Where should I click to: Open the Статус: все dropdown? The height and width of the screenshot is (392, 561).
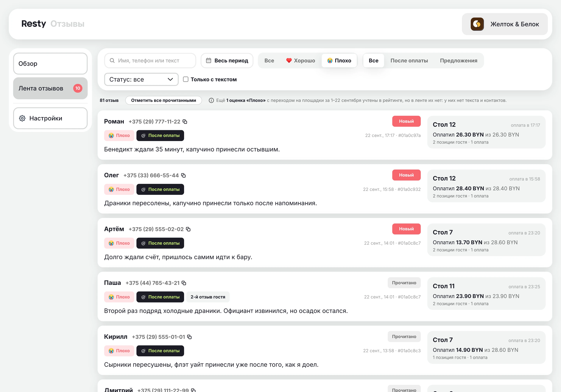[141, 79]
